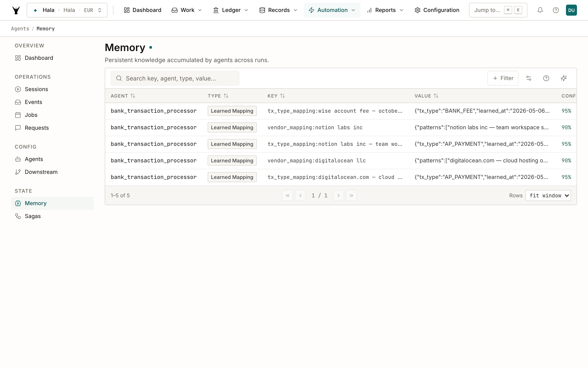Image resolution: width=588 pixels, height=368 pixels.
Task: Click the table help question-mark icon
Action: (x=546, y=78)
